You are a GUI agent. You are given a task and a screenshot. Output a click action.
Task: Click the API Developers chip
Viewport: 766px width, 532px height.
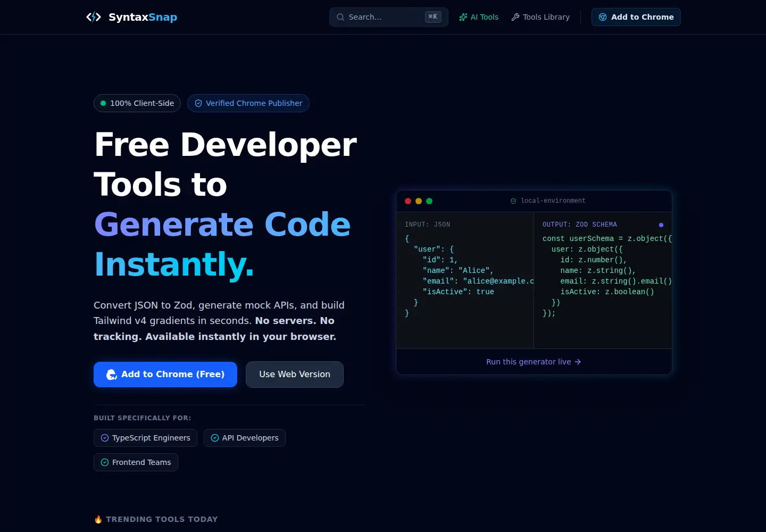[245, 438]
